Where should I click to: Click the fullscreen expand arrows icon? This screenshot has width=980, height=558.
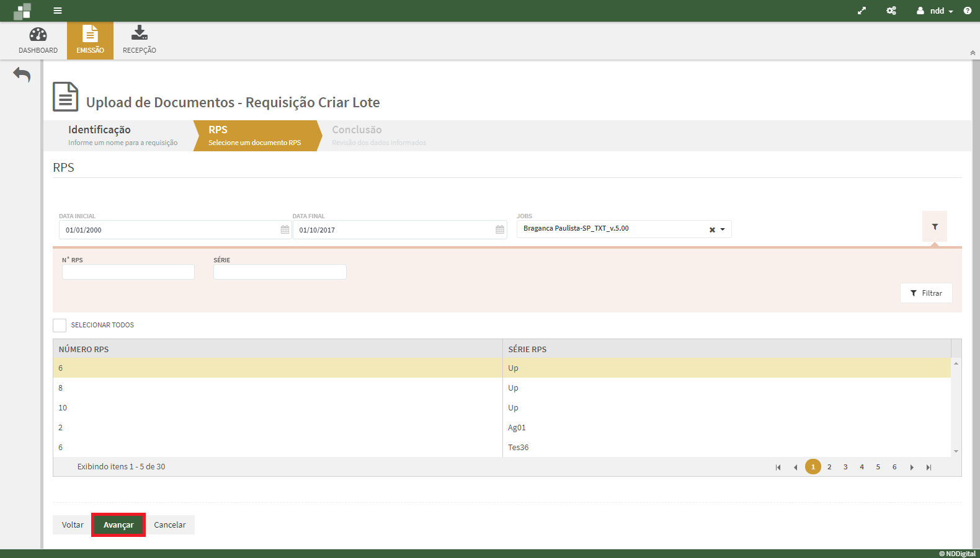pos(862,11)
